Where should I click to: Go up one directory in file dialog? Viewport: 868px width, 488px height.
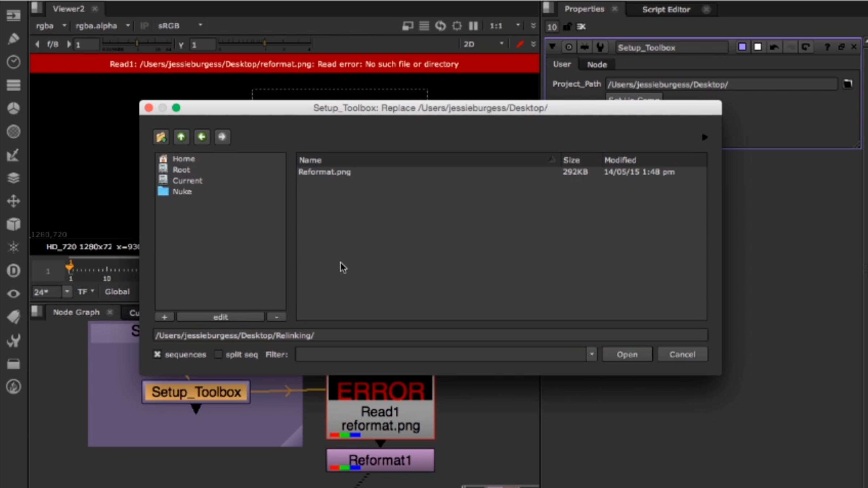181,137
